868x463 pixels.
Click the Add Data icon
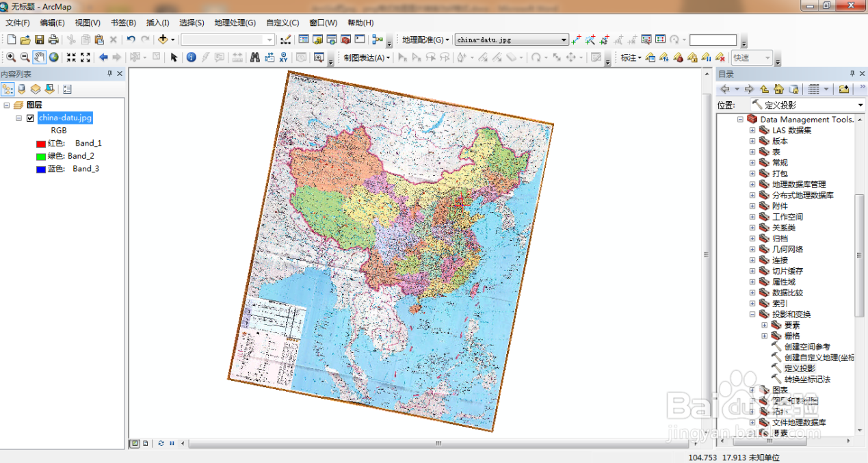click(163, 40)
